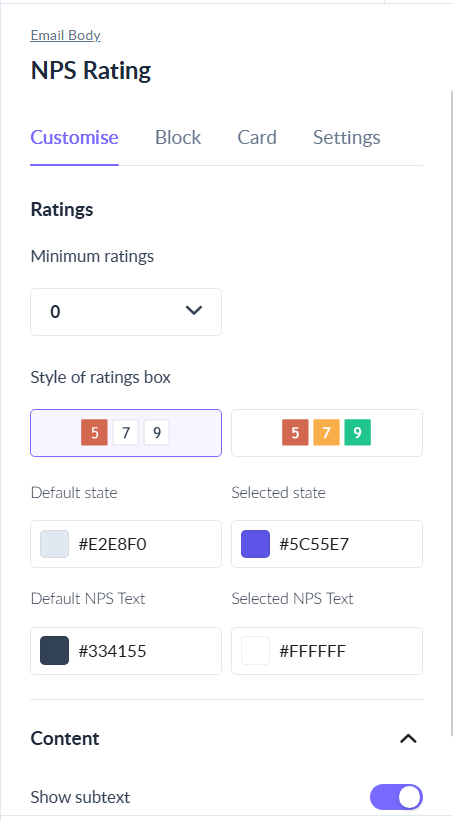
Task: Open the Selected state purple swatch
Action: pyautogui.click(x=256, y=544)
